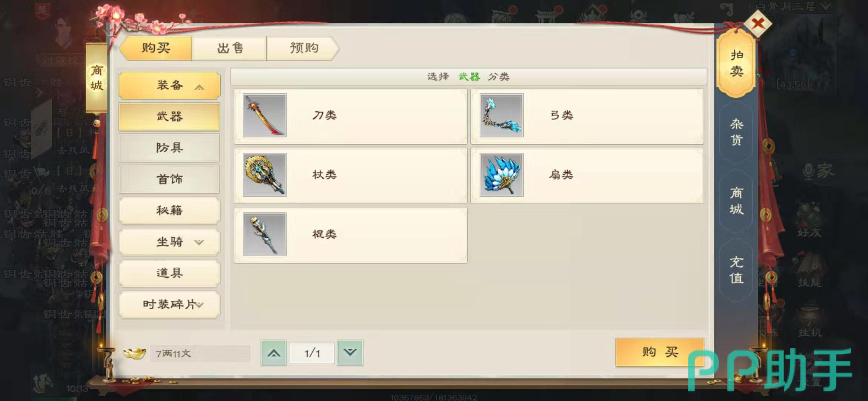Open the 好友 friends icon

pos(809,220)
